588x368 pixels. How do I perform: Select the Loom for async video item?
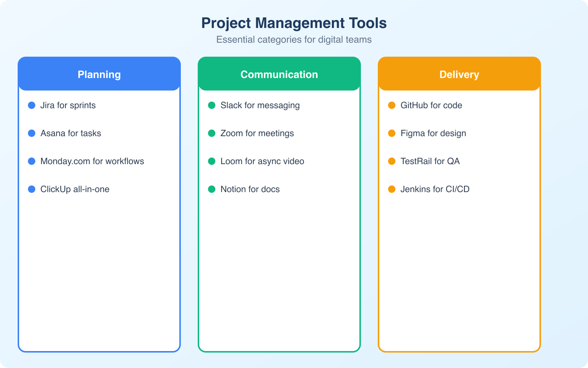click(262, 161)
